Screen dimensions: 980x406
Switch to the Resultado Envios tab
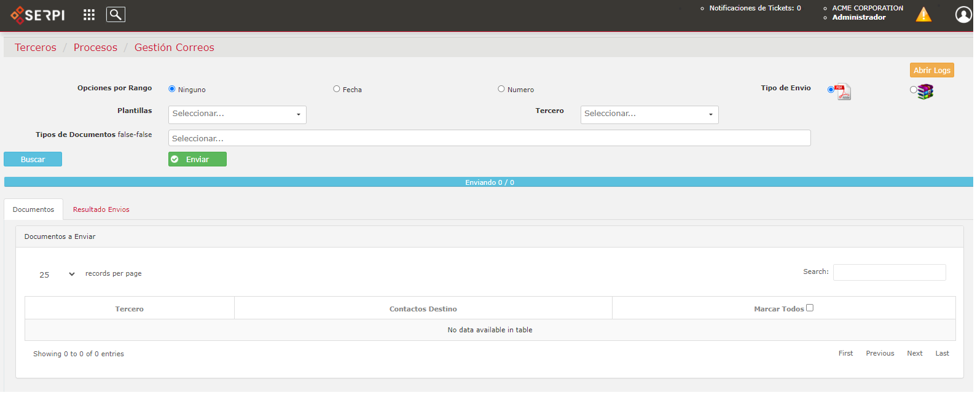click(x=101, y=209)
